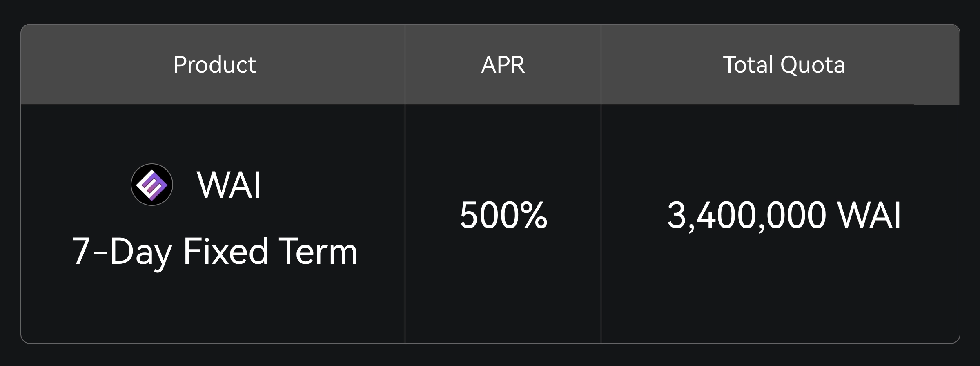Viewport: 980px width, 366px height.
Task: Click the "WAI" unit after 3,400,000
Action: (870, 215)
